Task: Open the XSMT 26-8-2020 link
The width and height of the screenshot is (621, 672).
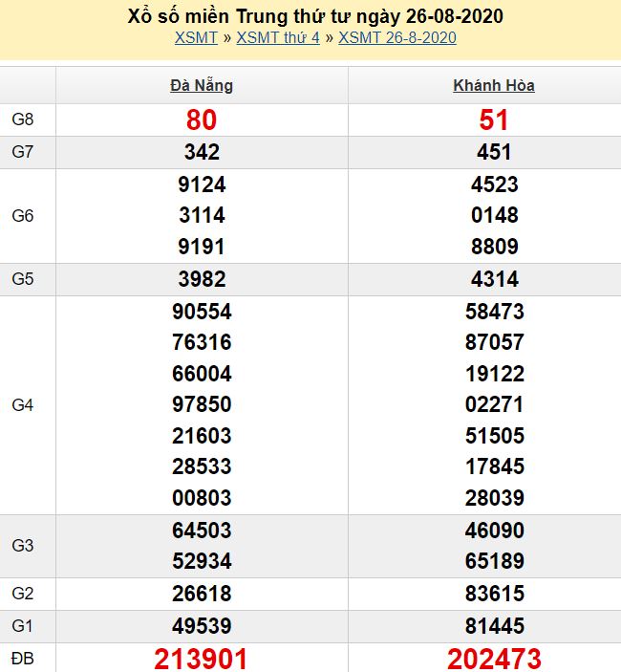Action: coord(396,38)
